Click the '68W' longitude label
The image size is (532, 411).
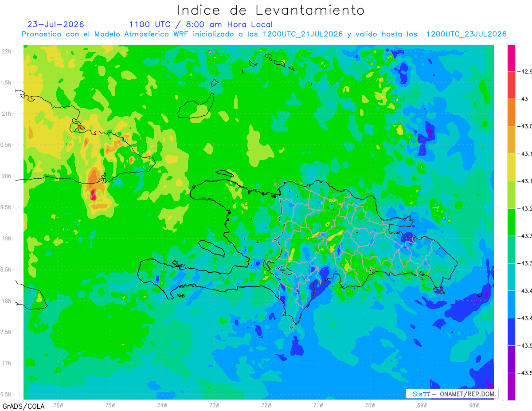tap(474, 405)
